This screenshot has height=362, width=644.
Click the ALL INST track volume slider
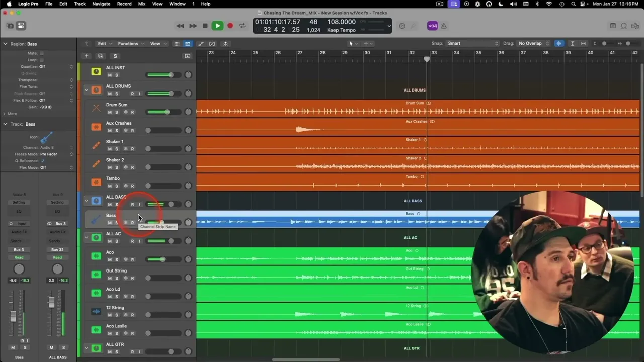tap(164, 75)
